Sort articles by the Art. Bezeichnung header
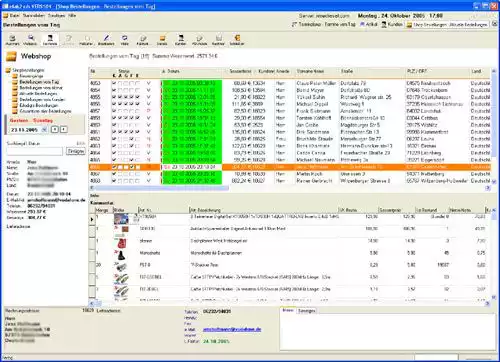500x362 pixels. pyautogui.click(x=263, y=210)
